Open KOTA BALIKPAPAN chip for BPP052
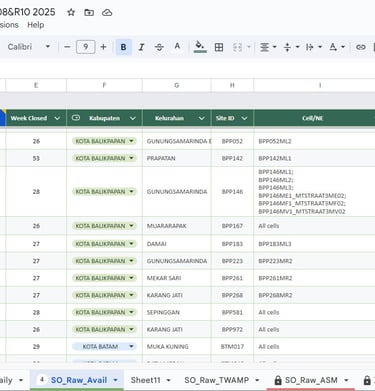 [104, 141]
